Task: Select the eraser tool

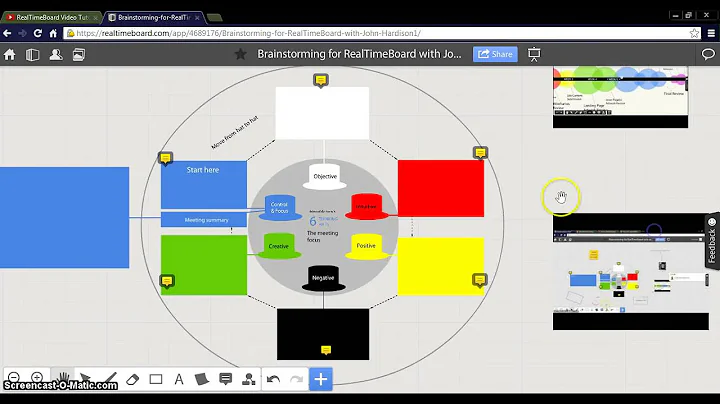Action: tap(132, 379)
